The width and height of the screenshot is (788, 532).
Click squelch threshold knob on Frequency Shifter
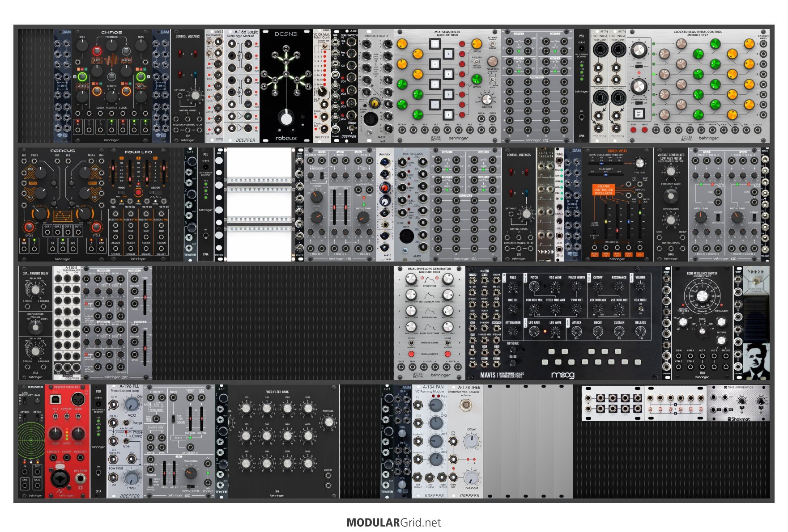tap(683, 322)
